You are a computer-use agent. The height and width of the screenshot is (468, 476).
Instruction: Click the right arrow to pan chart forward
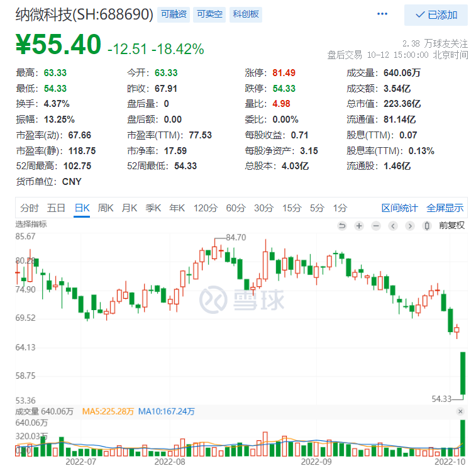tap(410, 226)
